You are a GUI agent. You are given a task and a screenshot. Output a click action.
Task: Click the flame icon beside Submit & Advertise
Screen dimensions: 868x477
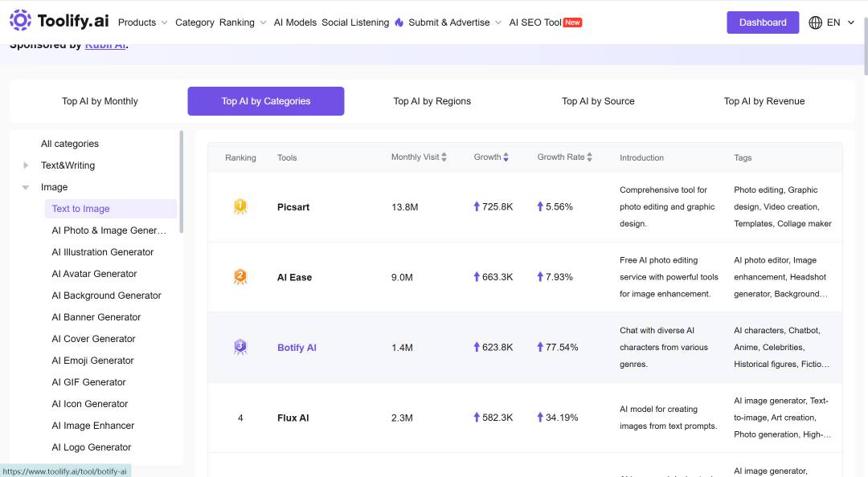(399, 22)
